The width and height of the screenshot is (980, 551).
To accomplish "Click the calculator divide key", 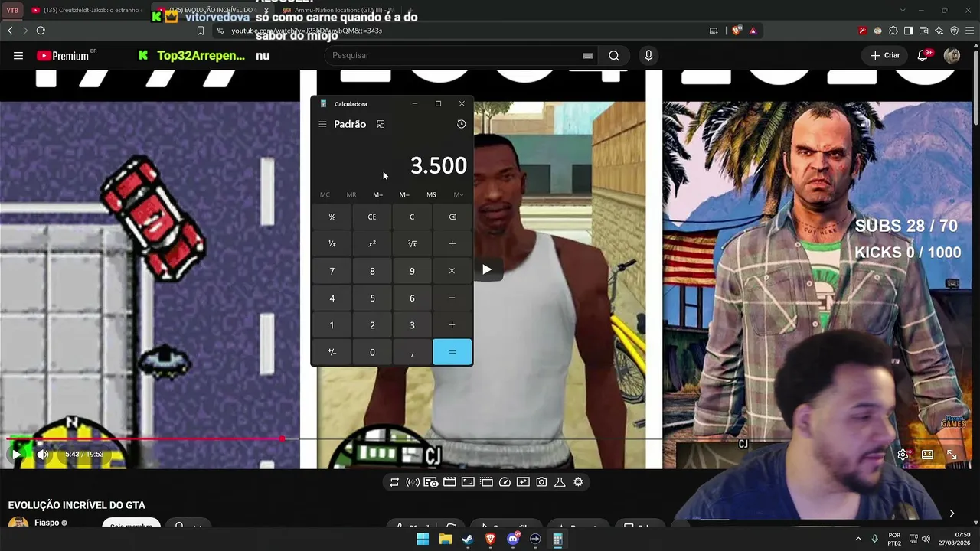I will (452, 243).
